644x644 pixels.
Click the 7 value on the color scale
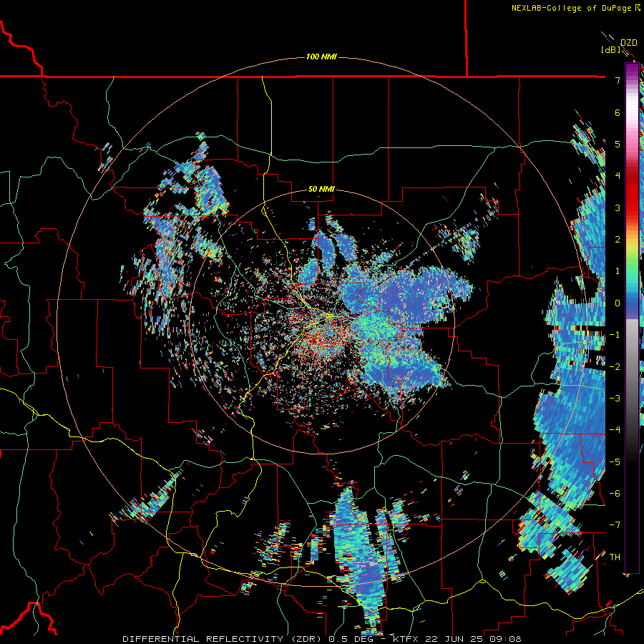pos(618,80)
